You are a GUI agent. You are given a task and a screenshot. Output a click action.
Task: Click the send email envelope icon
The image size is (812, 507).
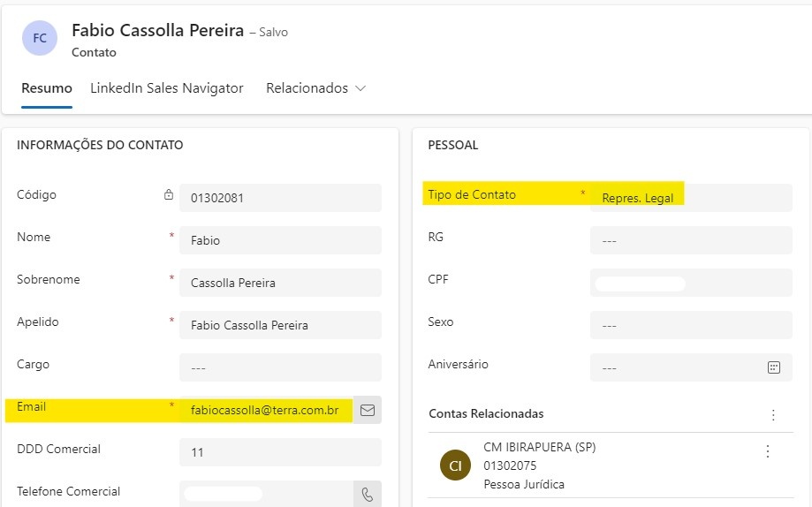[x=368, y=410]
